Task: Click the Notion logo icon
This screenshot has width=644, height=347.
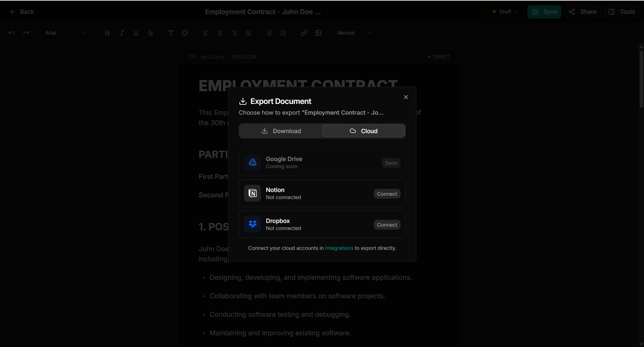Action: (252, 193)
